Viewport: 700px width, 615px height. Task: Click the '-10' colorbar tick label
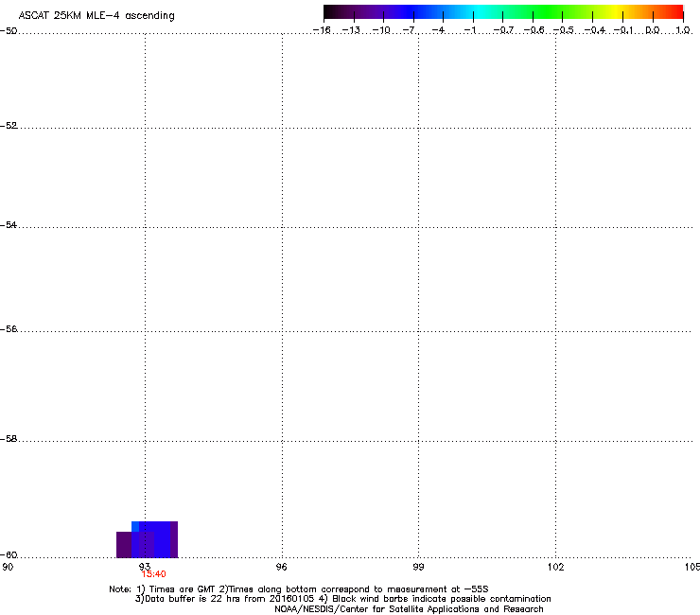381,30
